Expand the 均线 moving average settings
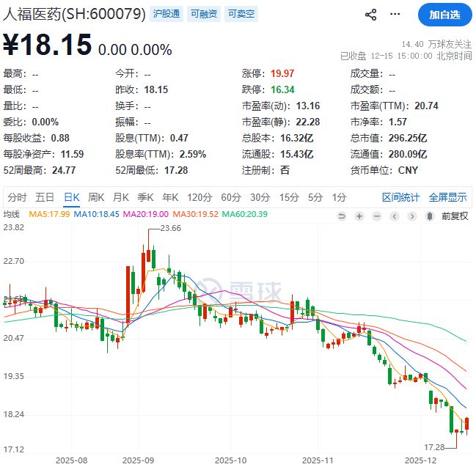This screenshot has width=476, height=467. pyautogui.click(x=11, y=214)
